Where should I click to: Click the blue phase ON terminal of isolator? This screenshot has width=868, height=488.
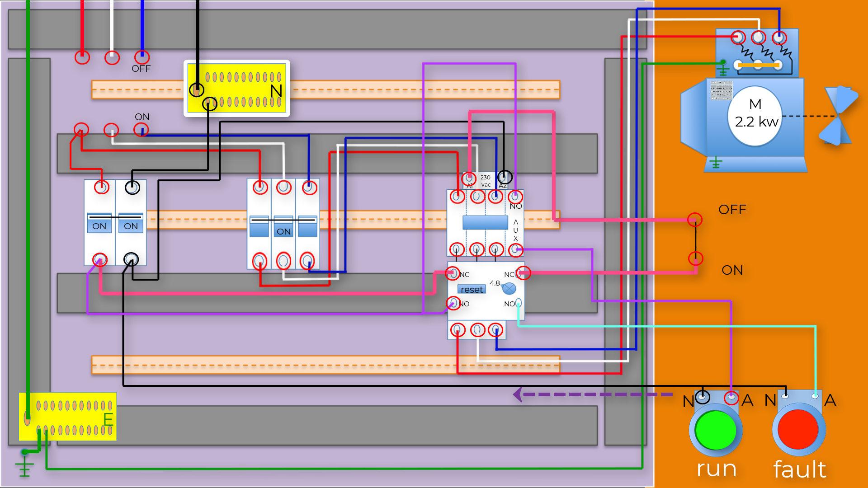pyautogui.click(x=141, y=130)
